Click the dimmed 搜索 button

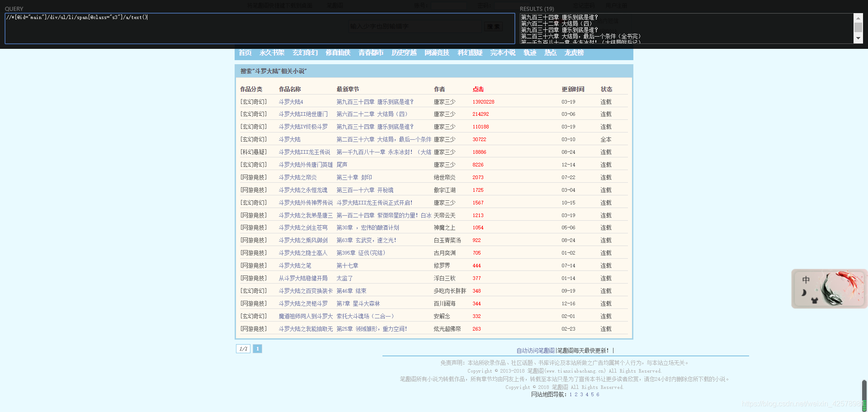[x=493, y=27]
